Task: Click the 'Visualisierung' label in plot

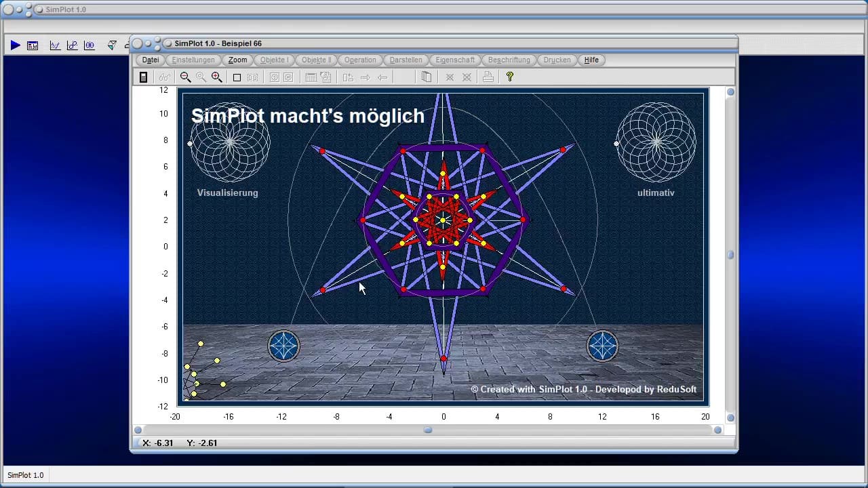Action: [228, 192]
